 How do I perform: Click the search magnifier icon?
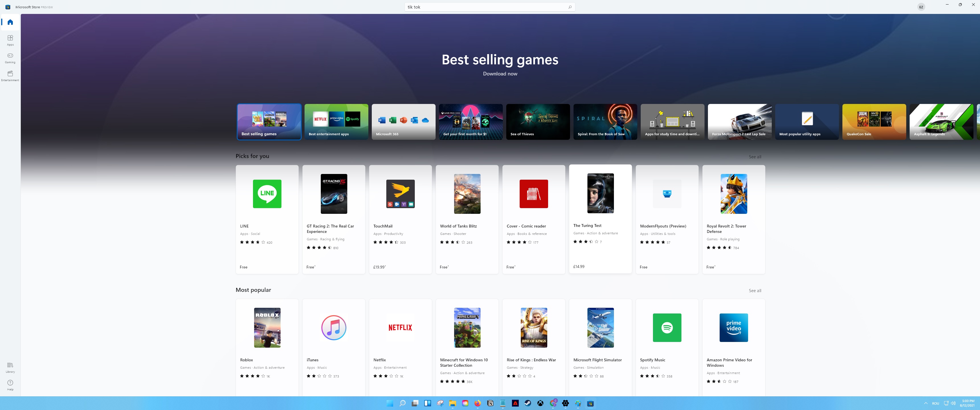click(x=569, y=7)
